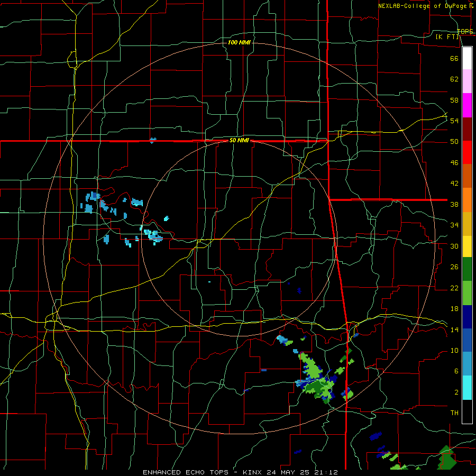Select the dark red legend swatch
The height and width of the screenshot is (476, 476).
(x=467, y=129)
